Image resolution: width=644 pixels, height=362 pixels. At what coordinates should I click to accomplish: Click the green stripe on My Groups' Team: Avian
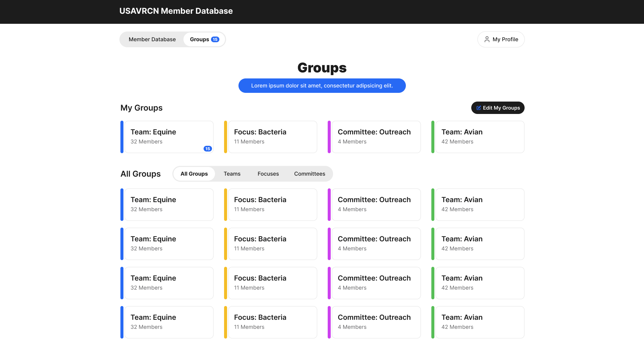tap(433, 137)
